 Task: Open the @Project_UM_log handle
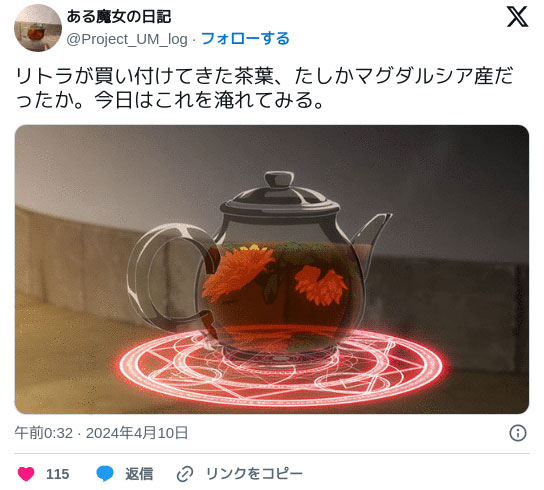(127, 39)
